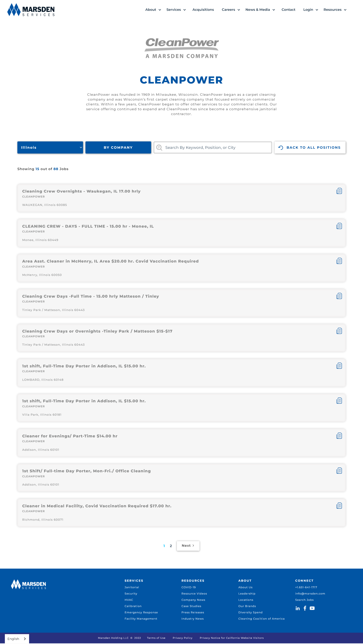Click the info@marsden.com email link
This screenshot has width=363, height=644.
click(310, 593)
